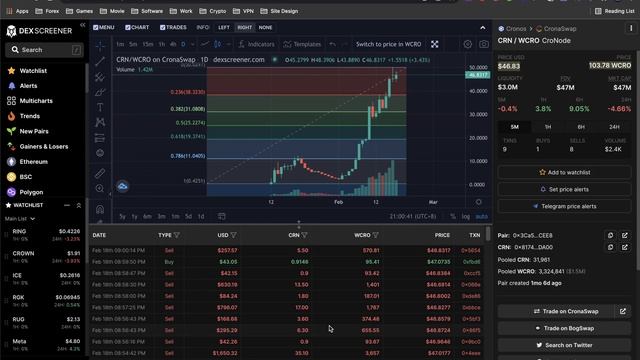Open chart Templates

[302, 44]
